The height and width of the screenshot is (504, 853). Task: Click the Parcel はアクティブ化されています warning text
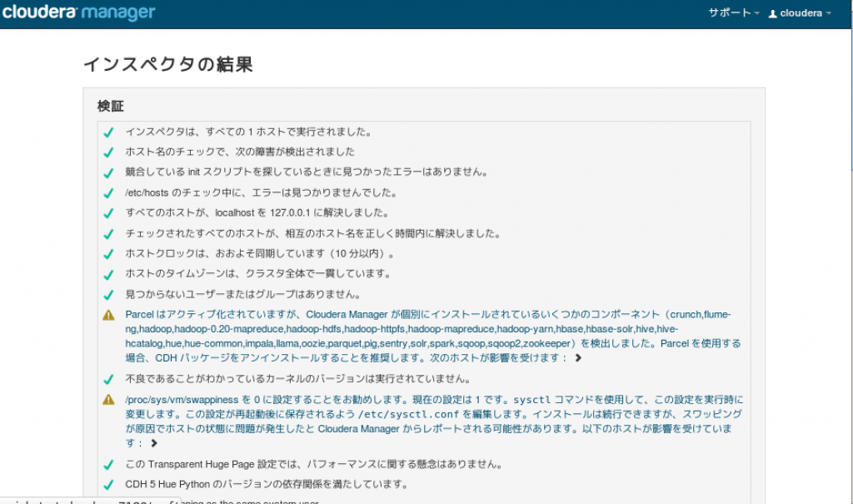pyautogui.click(x=433, y=336)
